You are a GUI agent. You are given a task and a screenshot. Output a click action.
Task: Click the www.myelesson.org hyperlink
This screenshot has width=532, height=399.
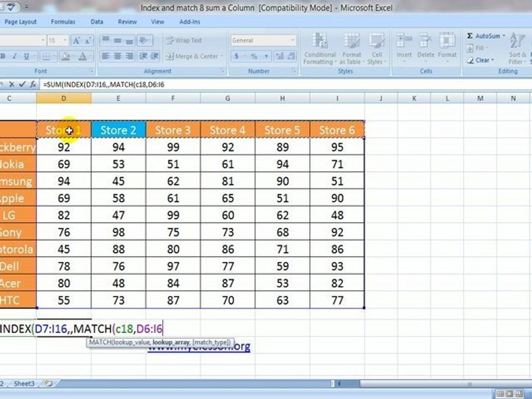pos(199,347)
